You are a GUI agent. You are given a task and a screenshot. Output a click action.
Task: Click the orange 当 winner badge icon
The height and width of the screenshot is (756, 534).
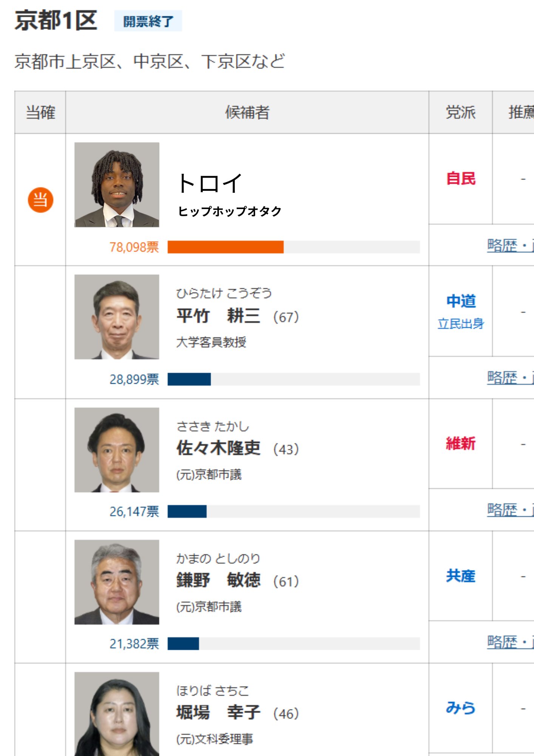(40, 200)
